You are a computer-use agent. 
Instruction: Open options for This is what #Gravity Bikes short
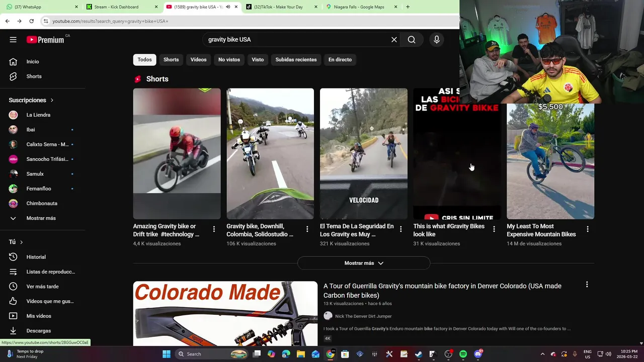pyautogui.click(x=494, y=229)
